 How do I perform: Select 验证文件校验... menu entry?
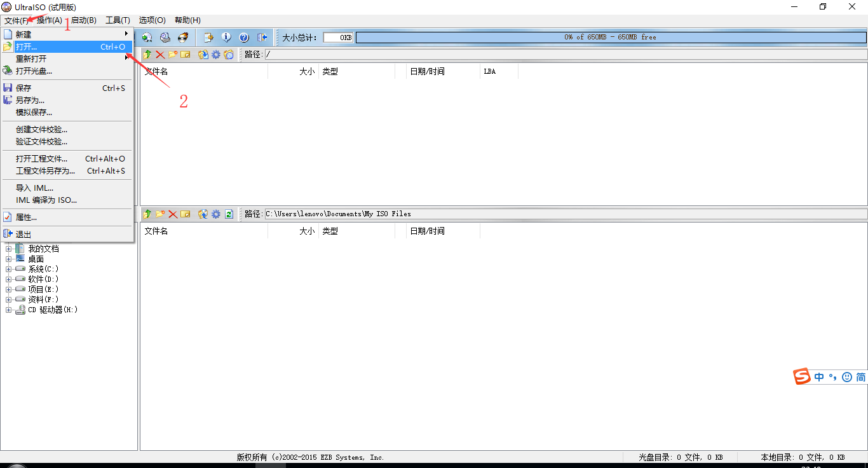67,141
